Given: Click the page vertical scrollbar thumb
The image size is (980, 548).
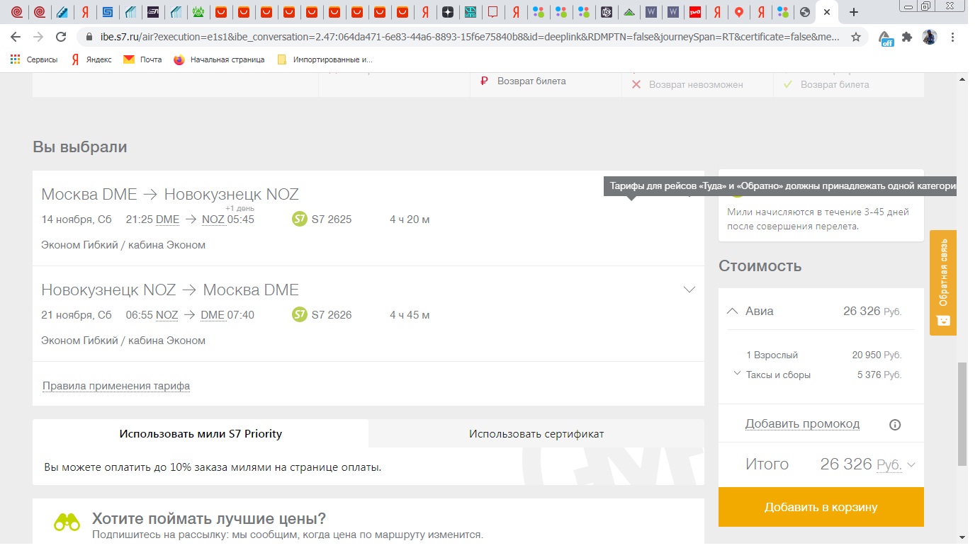Looking at the screenshot, I should pos(962,414).
